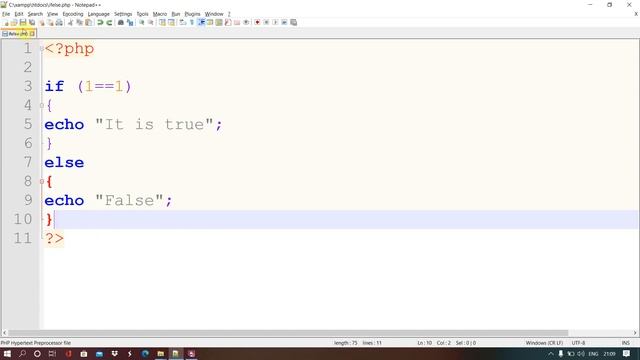The height and width of the screenshot is (360, 640).
Task: Click the Save All toolbar icon
Action: (32, 23)
